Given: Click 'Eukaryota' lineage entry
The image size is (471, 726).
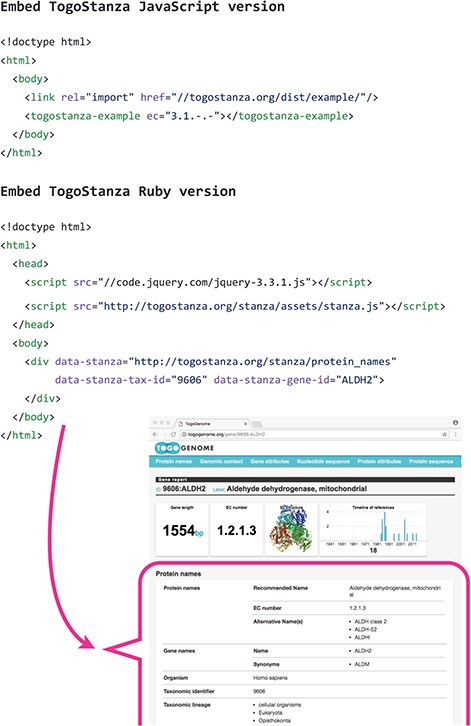Looking at the screenshot, I should [270, 713].
